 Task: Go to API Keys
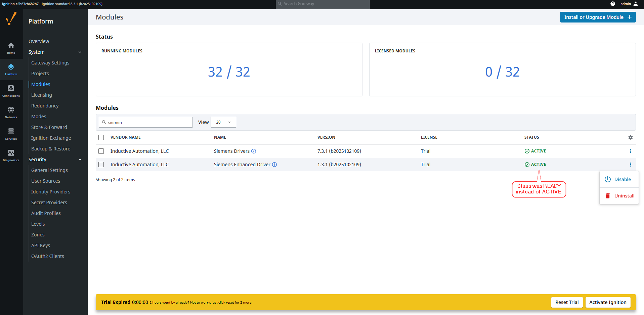tap(41, 245)
